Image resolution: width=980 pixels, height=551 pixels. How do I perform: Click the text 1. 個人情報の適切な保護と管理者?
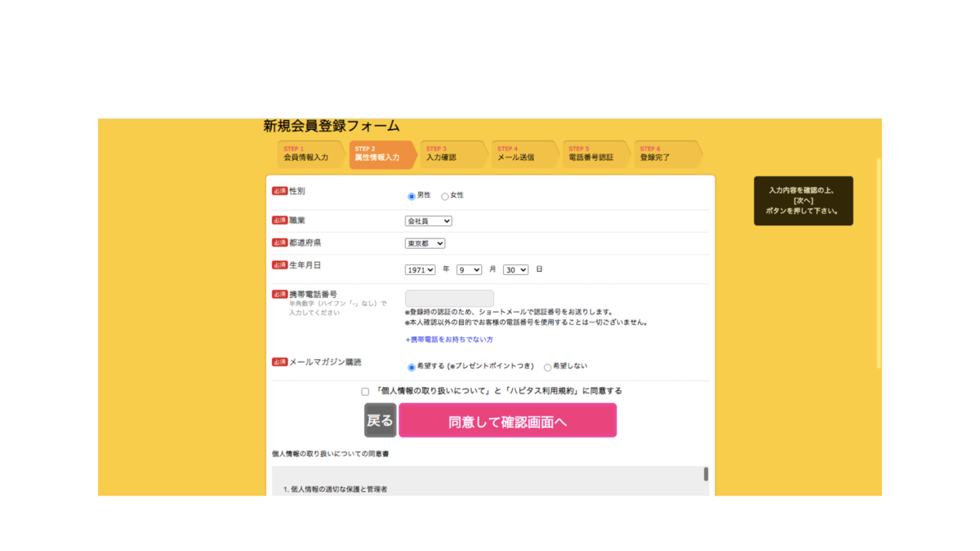coord(335,490)
